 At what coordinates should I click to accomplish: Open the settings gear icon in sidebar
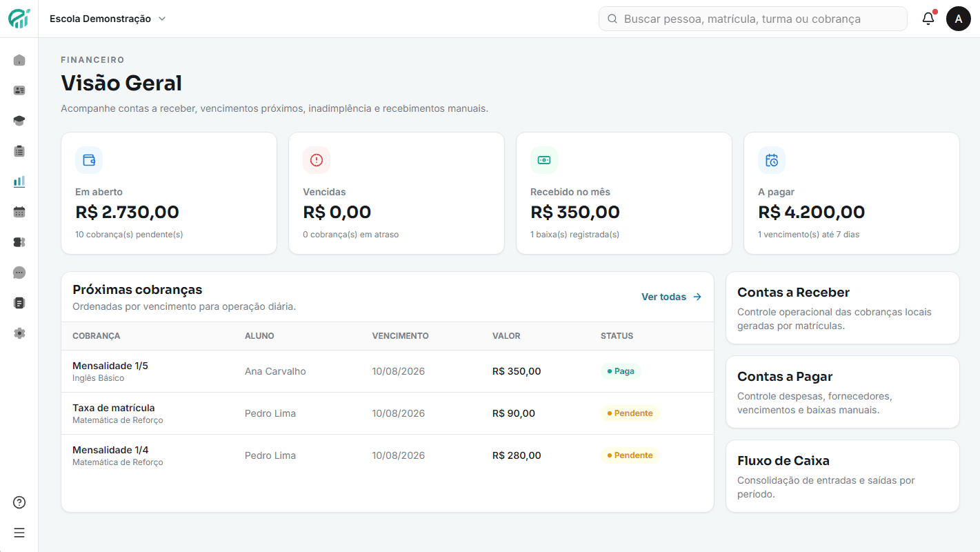click(x=19, y=333)
